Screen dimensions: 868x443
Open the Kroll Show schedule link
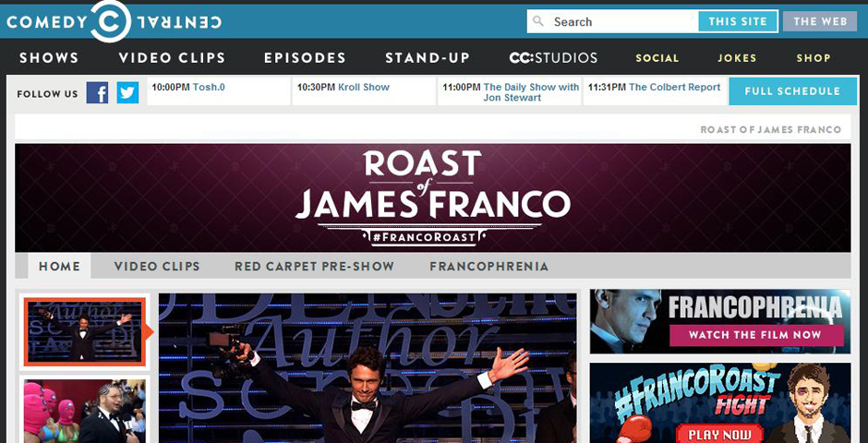click(x=364, y=88)
